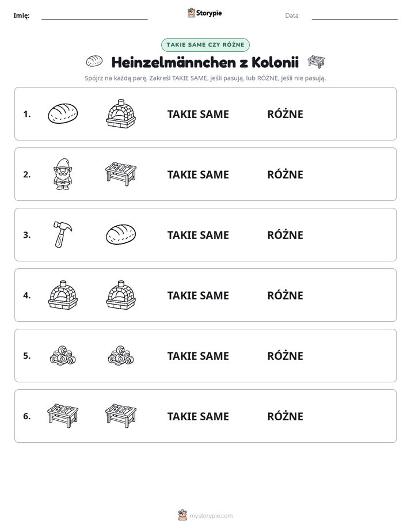
Task: Click the left workbench icon in row 6
Action: coord(63,416)
